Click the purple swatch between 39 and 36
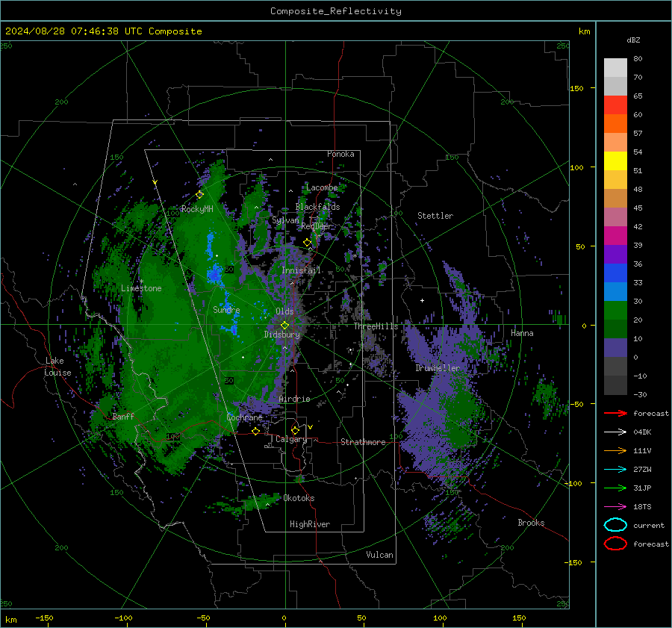The width and height of the screenshot is (672, 628). [x=615, y=254]
